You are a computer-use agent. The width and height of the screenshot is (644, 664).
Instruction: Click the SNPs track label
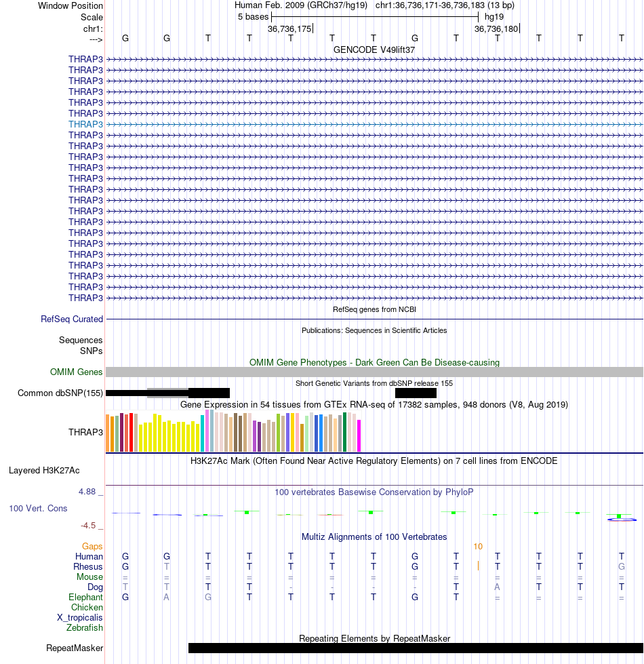[91, 351]
